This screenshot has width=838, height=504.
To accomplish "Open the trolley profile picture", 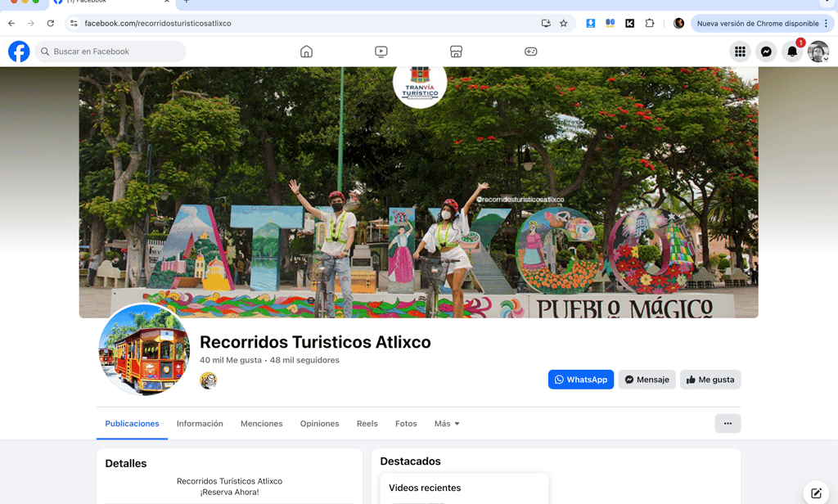I will (144, 350).
